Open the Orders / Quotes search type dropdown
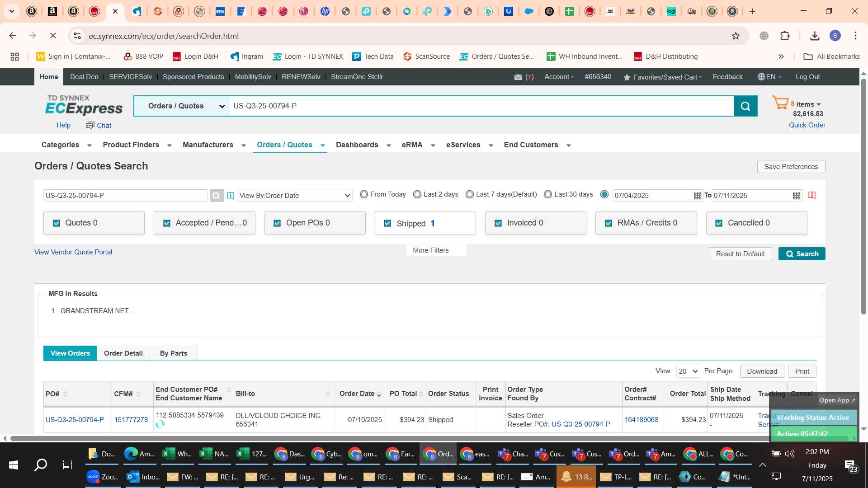Viewport: 868px width, 488px height. 182,106
